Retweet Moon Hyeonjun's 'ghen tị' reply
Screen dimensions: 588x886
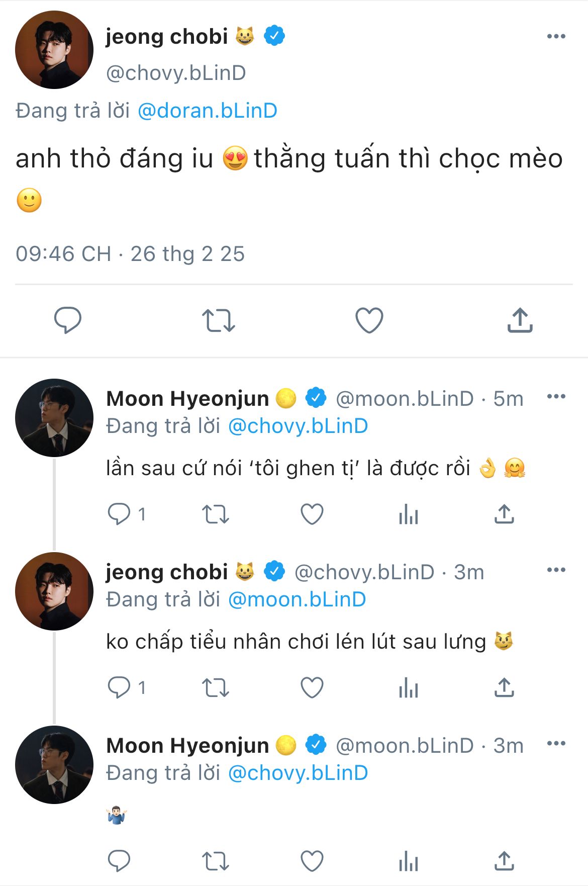pyautogui.click(x=215, y=514)
